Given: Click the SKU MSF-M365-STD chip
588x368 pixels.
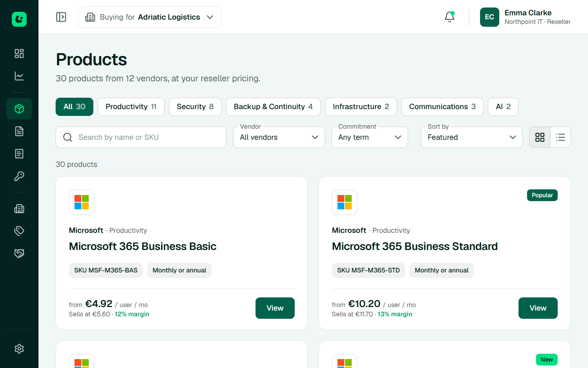Looking at the screenshot, I should pyautogui.click(x=368, y=270).
